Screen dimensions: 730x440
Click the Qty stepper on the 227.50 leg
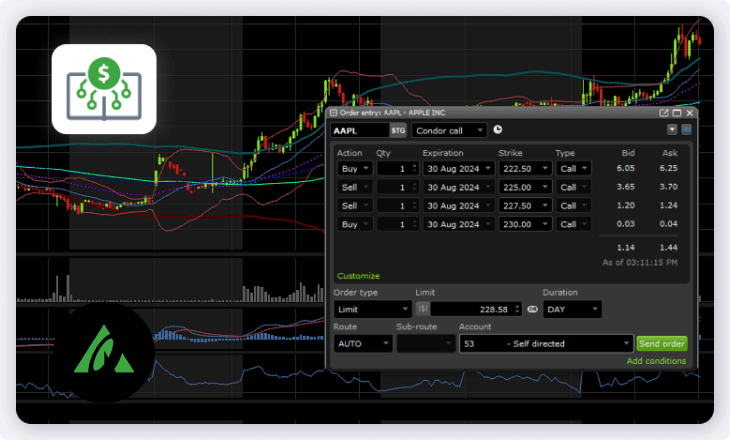414,206
